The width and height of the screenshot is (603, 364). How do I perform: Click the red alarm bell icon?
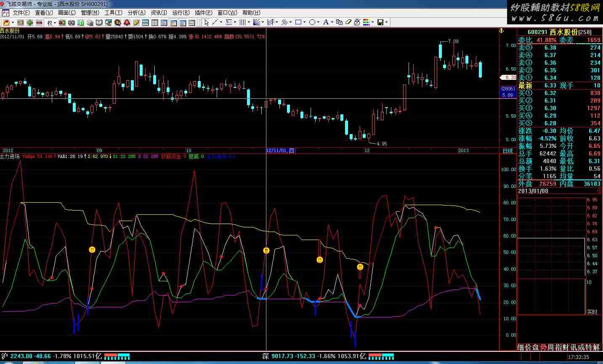pos(127,23)
